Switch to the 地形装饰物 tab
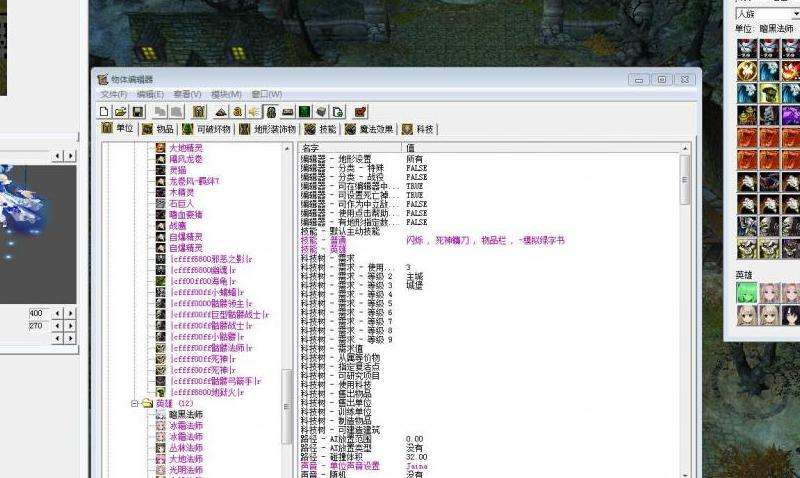This screenshot has width=800, height=478. click(268, 129)
